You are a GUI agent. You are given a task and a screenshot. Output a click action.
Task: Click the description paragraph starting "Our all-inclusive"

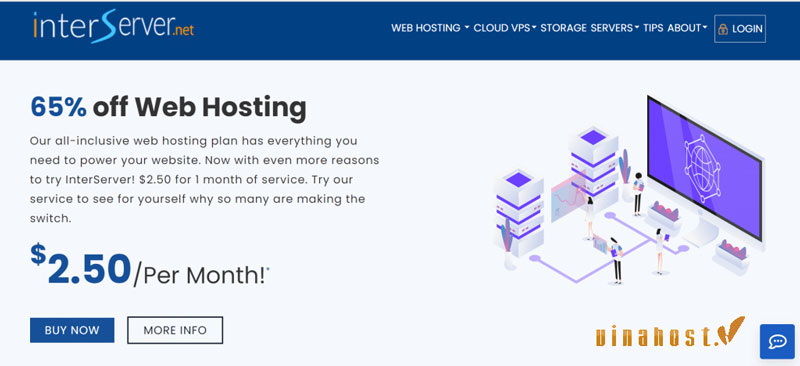[x=204, y=179]
